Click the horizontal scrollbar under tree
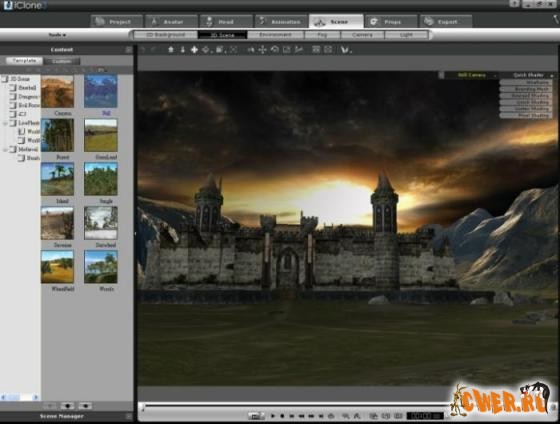The height and width of the screenshot is (424, 560). (20, 397)
